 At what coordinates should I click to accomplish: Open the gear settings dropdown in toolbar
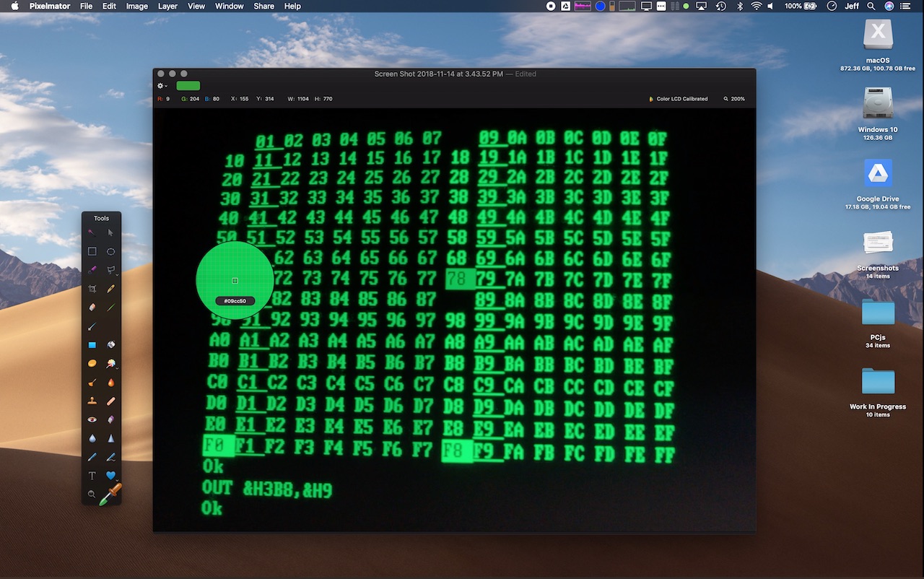(x=160, y=85)
